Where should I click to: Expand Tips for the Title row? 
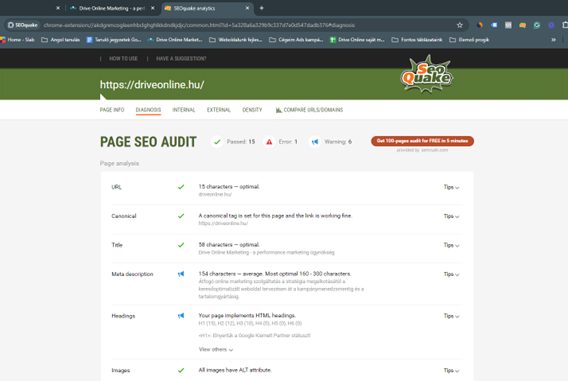click(451, 245)
